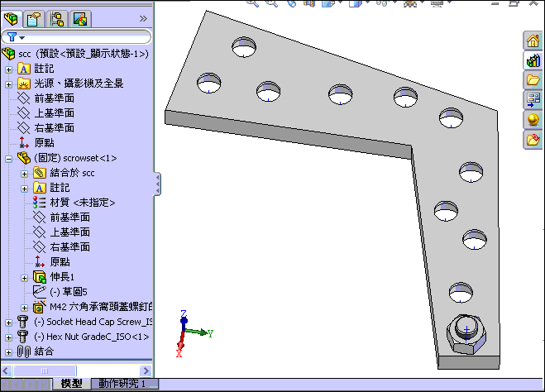
Task: Open the View Palette task pane
Action: point(533,100)
